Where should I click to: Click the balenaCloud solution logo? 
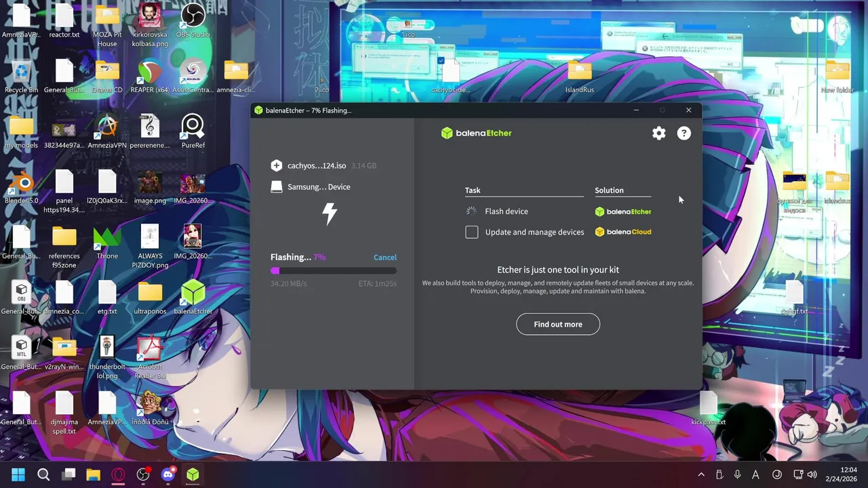click(623, 232)
